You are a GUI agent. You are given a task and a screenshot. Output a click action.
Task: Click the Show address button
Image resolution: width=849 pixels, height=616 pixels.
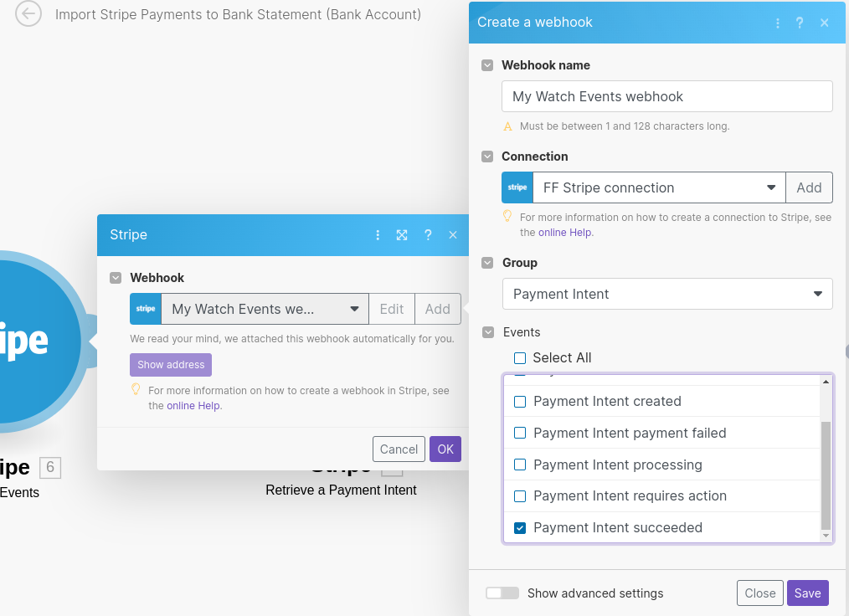point(171,365)
